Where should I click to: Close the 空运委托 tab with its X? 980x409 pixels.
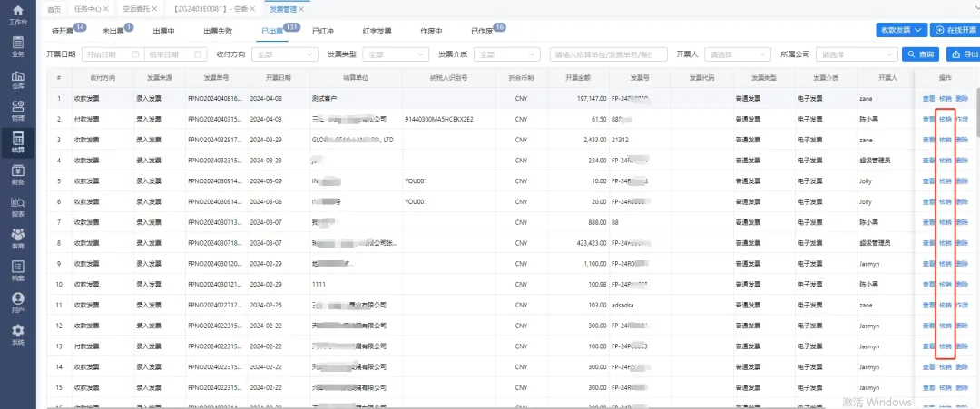[x=153, y=9]
